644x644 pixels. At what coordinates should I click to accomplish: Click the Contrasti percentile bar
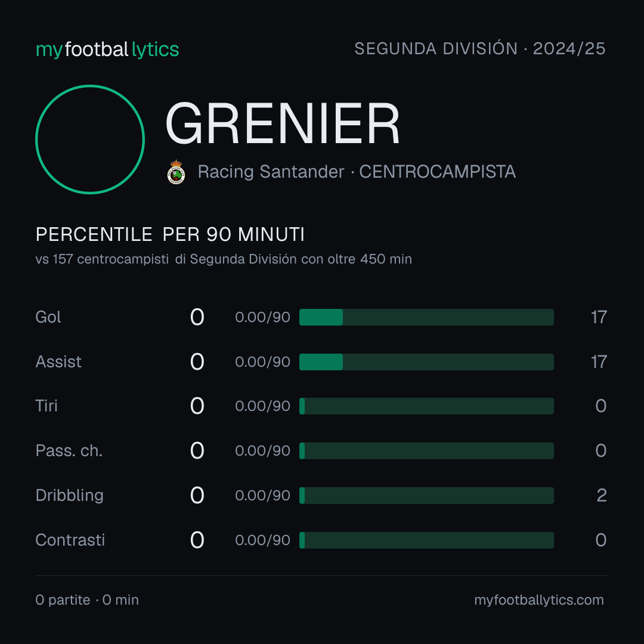pyautogui.click(x=426, y=540)
